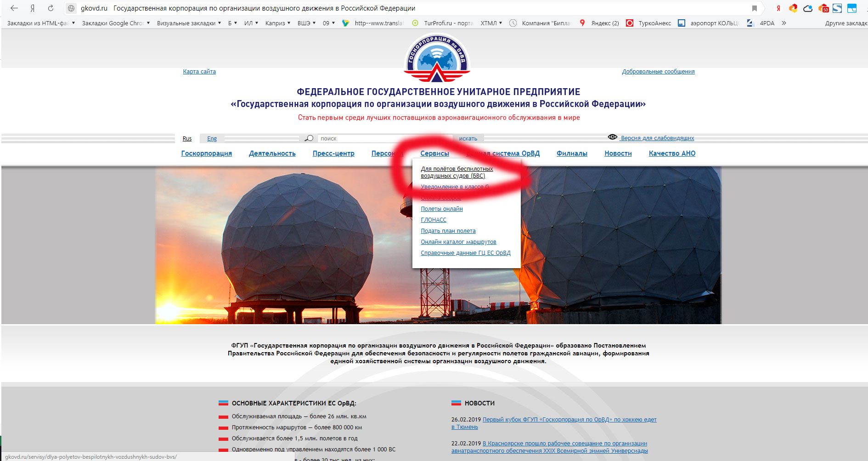The height and width of the screenshot is (461, 868).
Task: Open Подать план полета in dropdown
Action: pos(448,231)
